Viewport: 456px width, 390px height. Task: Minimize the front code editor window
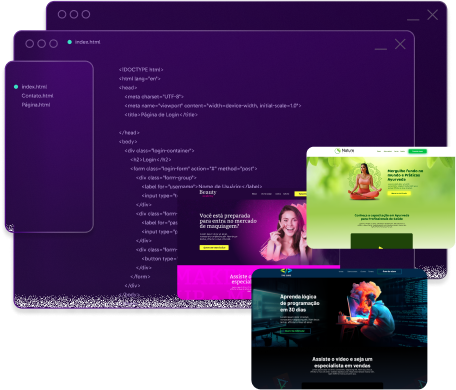tap(381, 49)
